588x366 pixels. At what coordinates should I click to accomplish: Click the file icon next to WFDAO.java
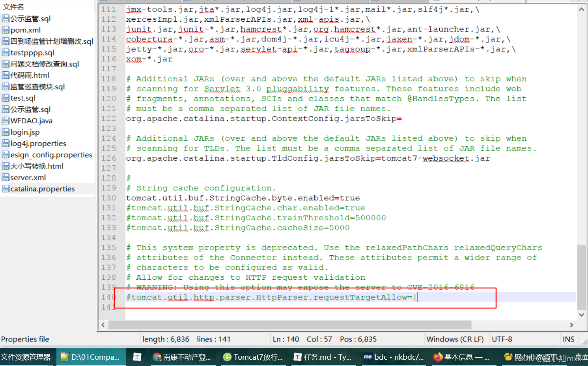pos(6,121)
